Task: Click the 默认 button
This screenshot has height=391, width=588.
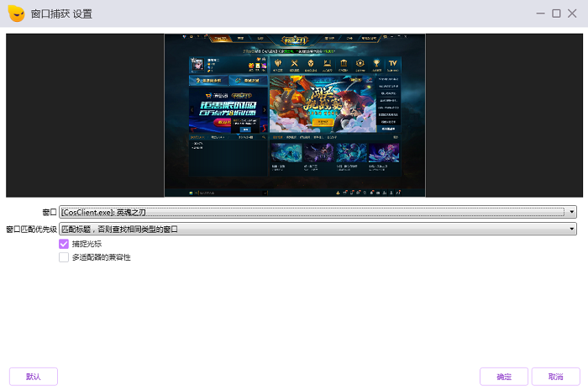Action: [x=34, y=377]
